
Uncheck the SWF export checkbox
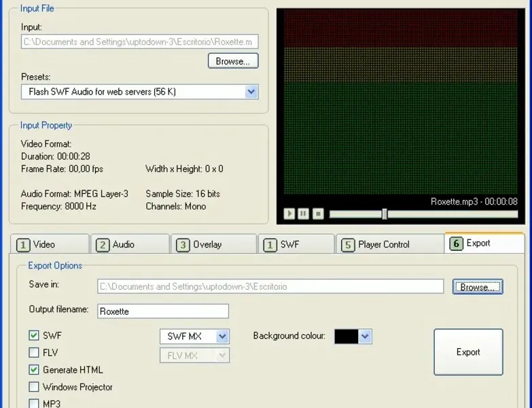(x=33, y=335)
